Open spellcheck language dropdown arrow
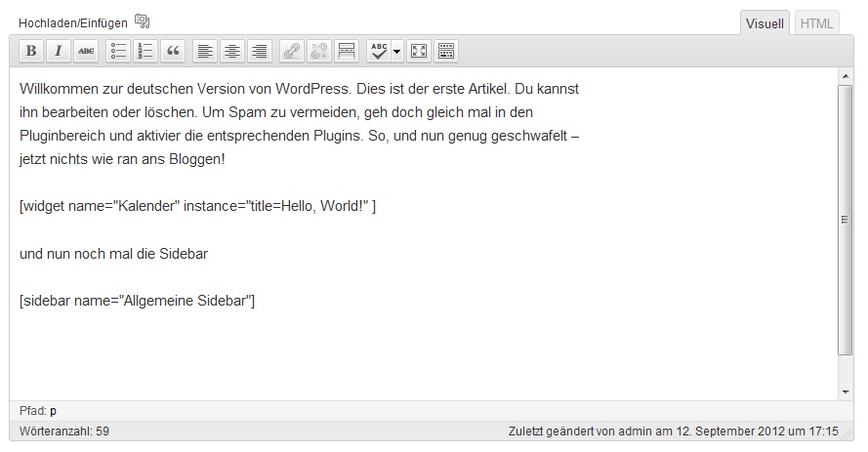 397,52
